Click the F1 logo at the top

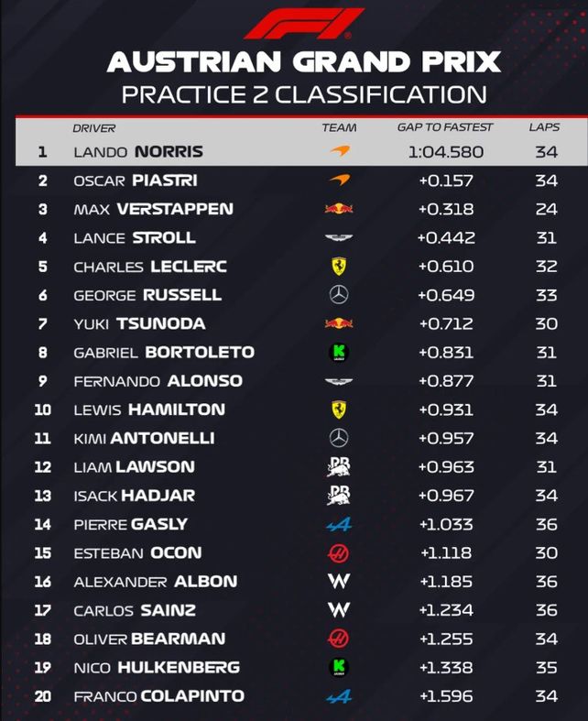pyautogui.click(x=303, y=23)
